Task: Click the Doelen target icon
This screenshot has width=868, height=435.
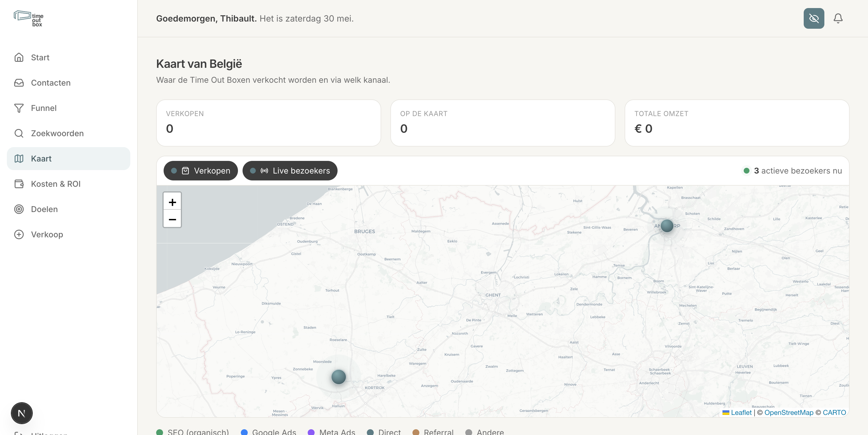Action: pyautogui.click(x=19, y=209)
